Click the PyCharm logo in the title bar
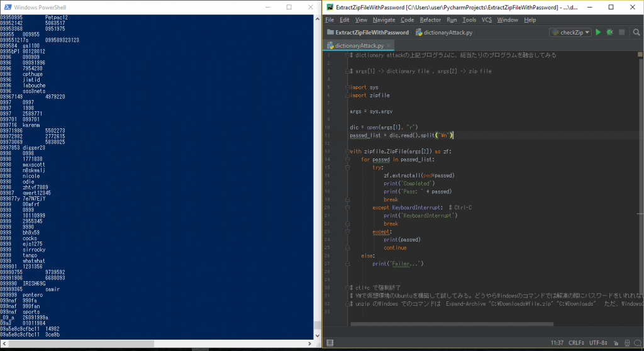Screen dimensions: 644x351 click(x=330, y=7)
